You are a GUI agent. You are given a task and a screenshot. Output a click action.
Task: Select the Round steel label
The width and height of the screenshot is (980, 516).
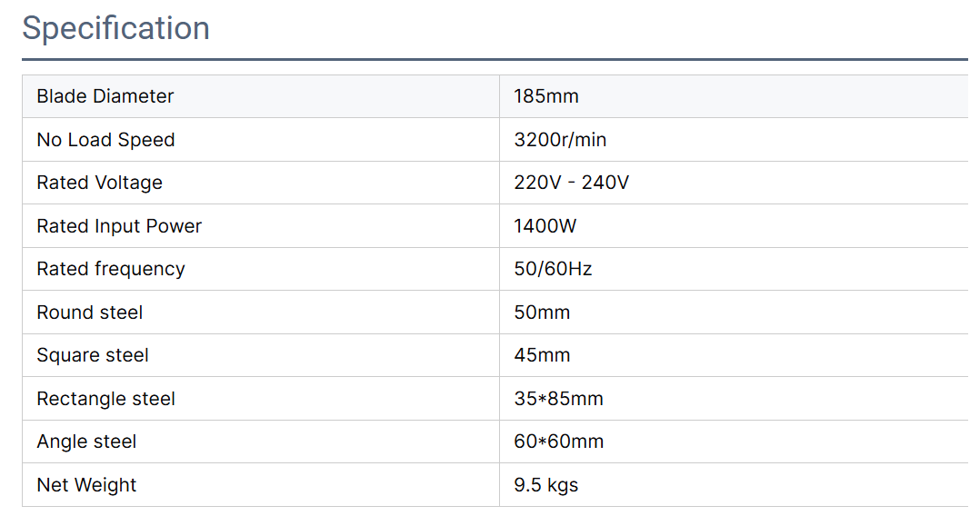89,313
